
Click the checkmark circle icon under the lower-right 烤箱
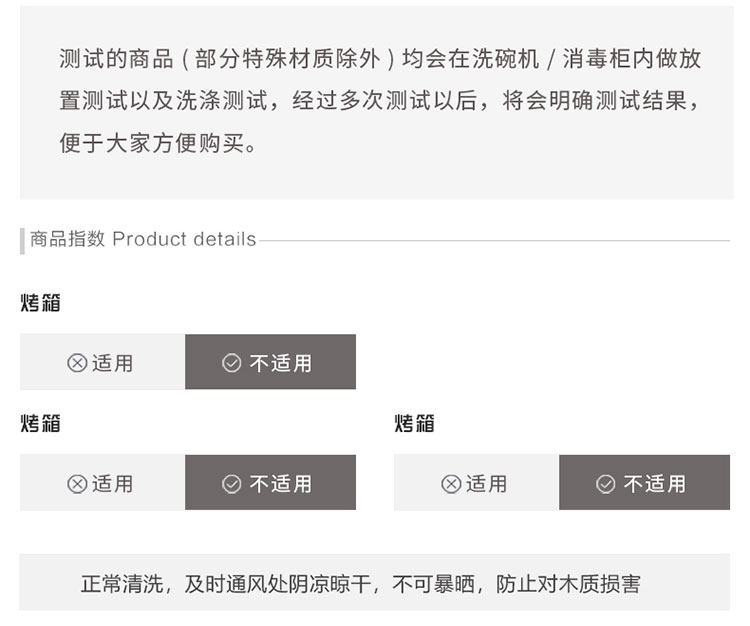[606, 484]
